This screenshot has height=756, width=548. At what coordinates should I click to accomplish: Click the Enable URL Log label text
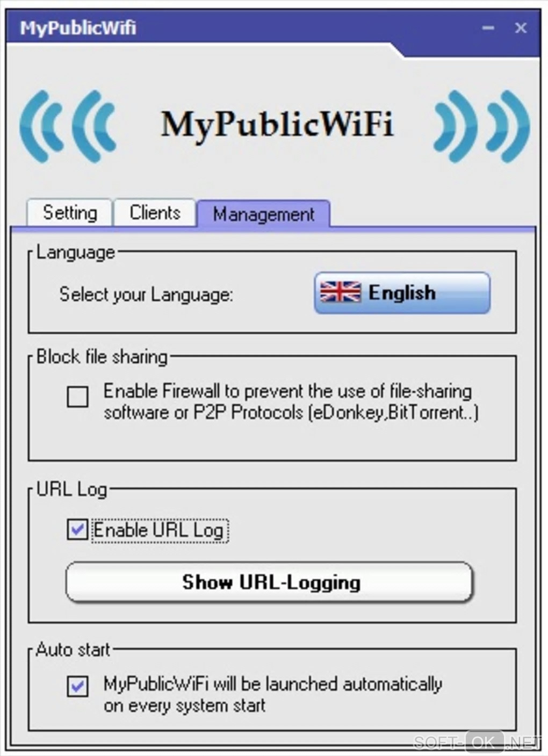click(x=158, y=530)
